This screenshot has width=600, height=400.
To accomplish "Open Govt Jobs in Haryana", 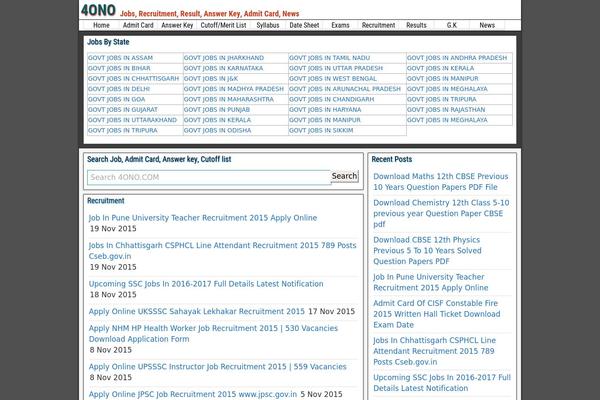I will (x=325, y=109).
